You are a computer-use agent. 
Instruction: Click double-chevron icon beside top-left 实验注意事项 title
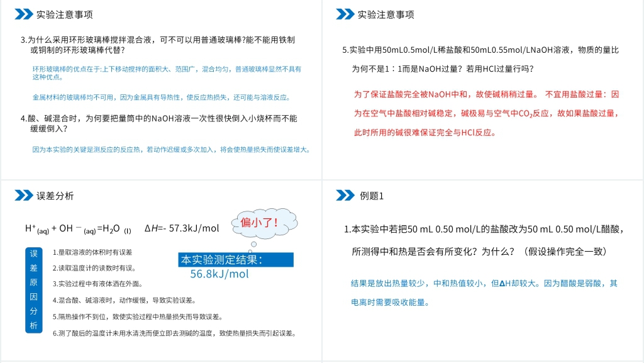click(24, 14)
